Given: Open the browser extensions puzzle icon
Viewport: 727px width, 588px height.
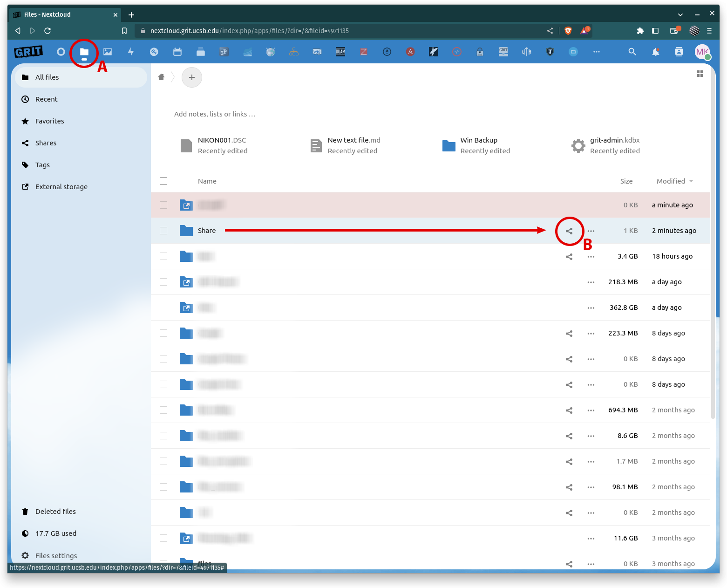Looking at the screenshot, I should pos(640,31).
